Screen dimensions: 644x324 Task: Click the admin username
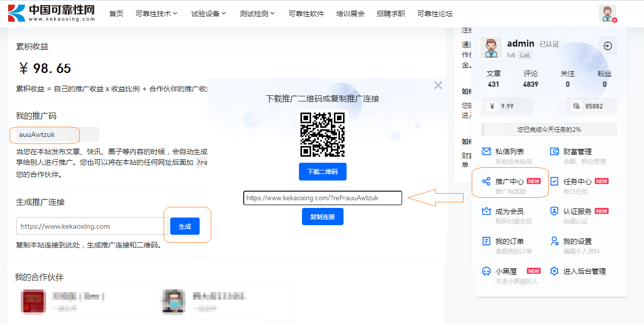coord(520,44)
